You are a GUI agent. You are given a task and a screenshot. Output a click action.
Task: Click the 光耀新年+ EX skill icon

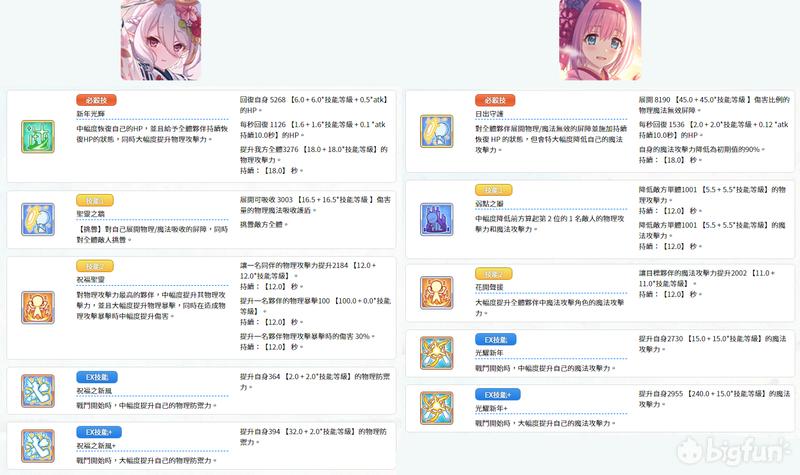tap(436, 408)
